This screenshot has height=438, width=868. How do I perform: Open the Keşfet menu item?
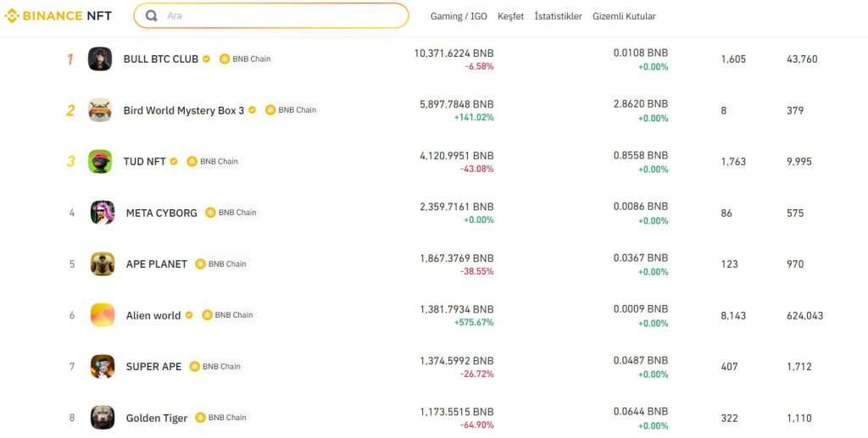coord(510,16)
